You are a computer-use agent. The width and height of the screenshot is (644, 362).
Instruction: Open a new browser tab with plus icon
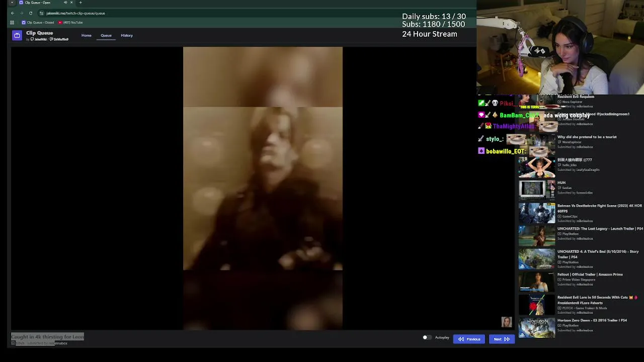point(80,3)
